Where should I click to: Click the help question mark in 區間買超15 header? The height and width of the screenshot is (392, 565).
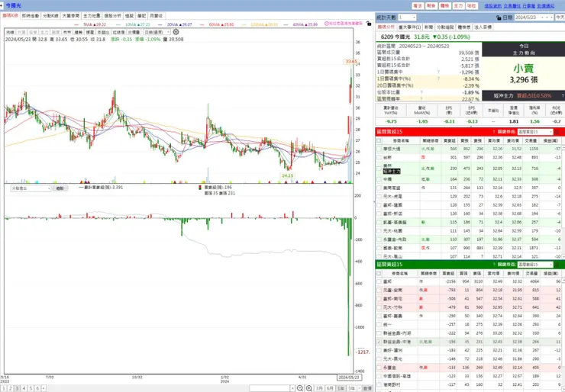(x=494, y=132)
